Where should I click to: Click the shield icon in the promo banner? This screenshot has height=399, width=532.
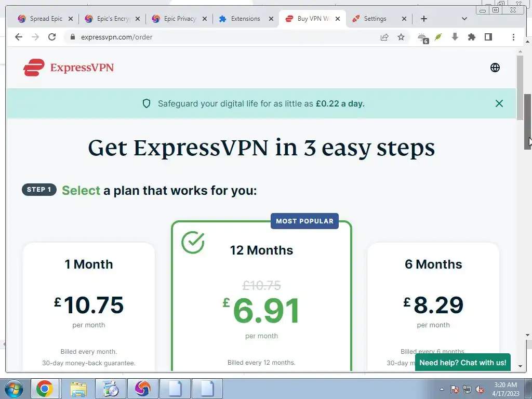click(x=146, y=103)
